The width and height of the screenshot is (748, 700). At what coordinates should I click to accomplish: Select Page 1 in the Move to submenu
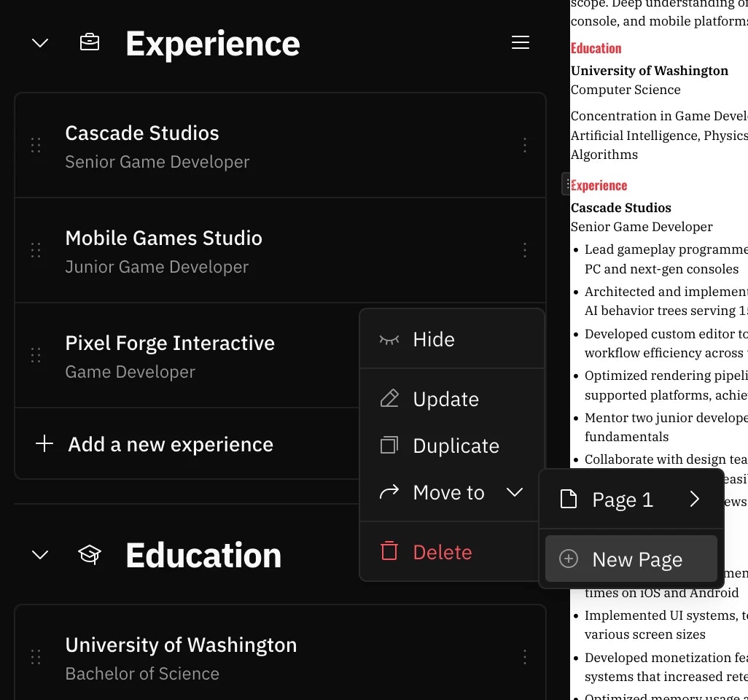click(623, 499)
